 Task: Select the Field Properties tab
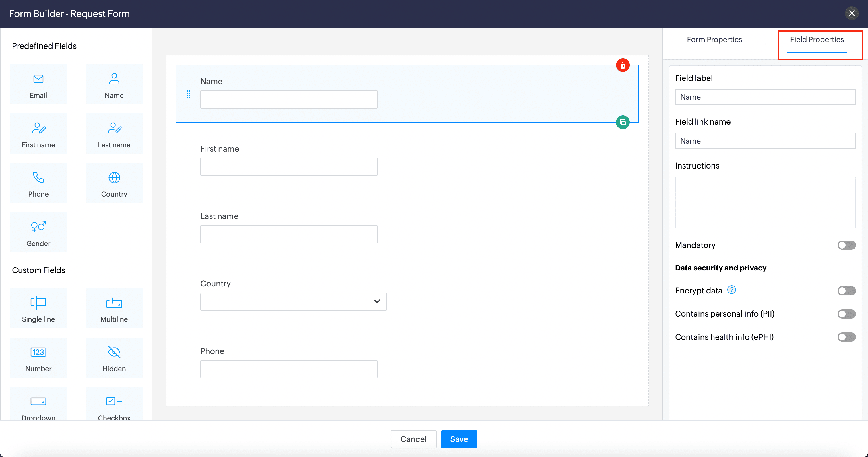(816, 40)
